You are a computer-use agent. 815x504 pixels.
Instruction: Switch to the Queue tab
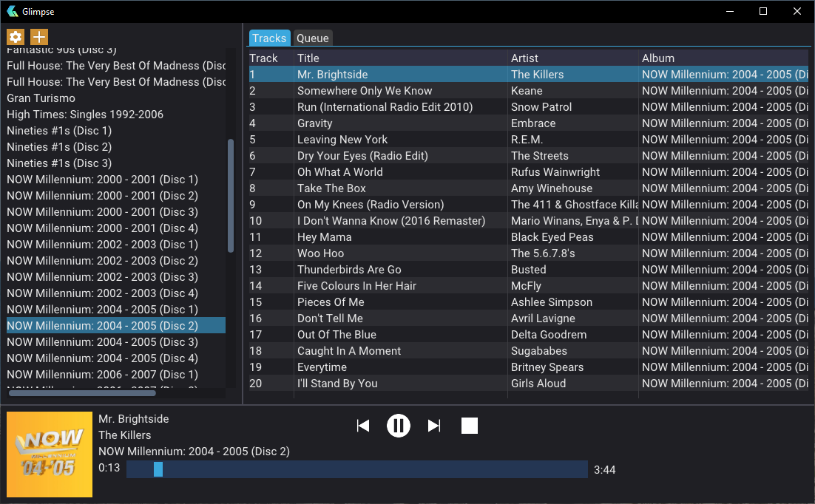coord(312,38)
